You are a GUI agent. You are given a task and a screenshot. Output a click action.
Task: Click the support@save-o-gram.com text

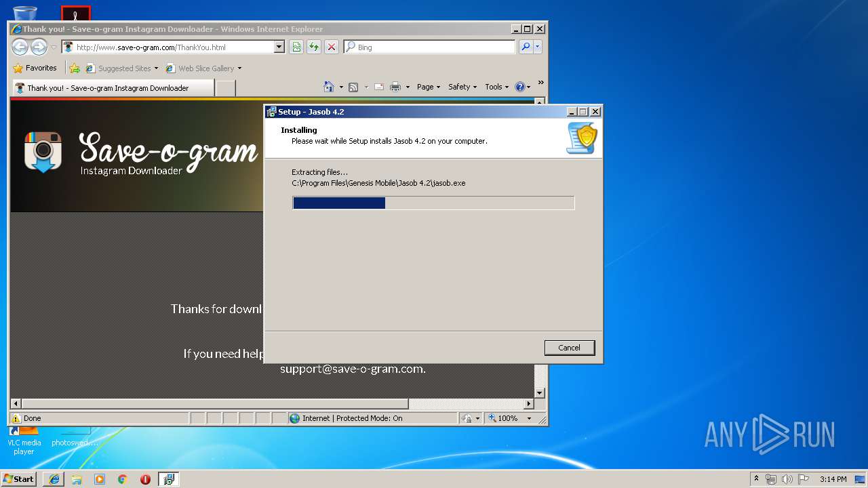[353, 369]
